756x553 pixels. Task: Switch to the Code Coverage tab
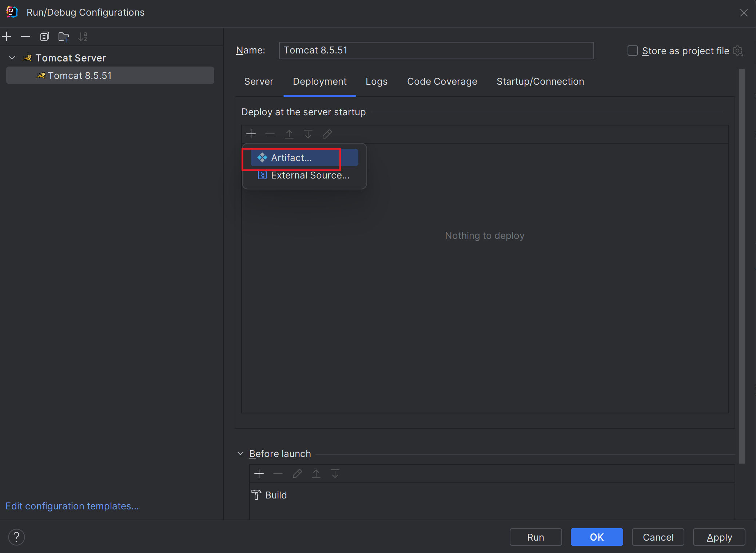pyautogui.click(x=442, y=81)
